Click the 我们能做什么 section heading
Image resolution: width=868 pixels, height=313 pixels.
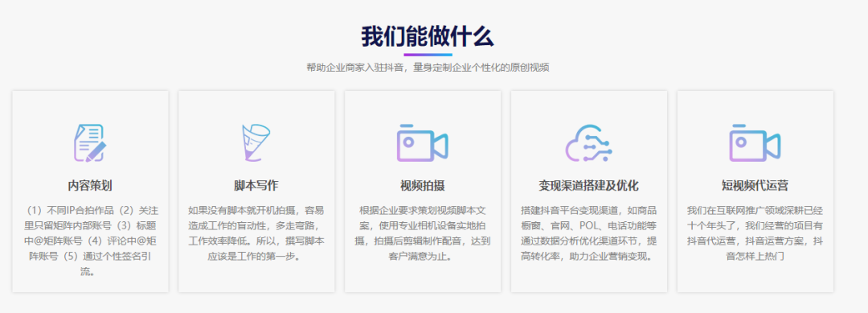[x=428, y=37]
